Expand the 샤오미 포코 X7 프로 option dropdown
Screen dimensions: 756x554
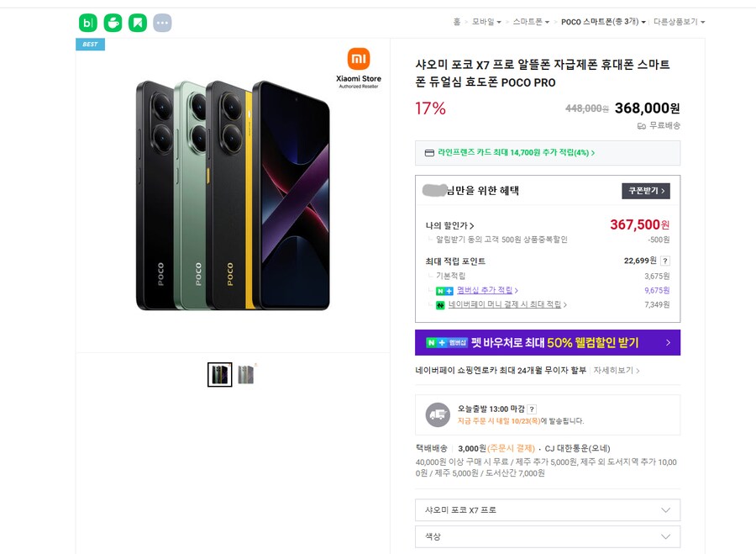pyautogui.click(x=547, y=509)
